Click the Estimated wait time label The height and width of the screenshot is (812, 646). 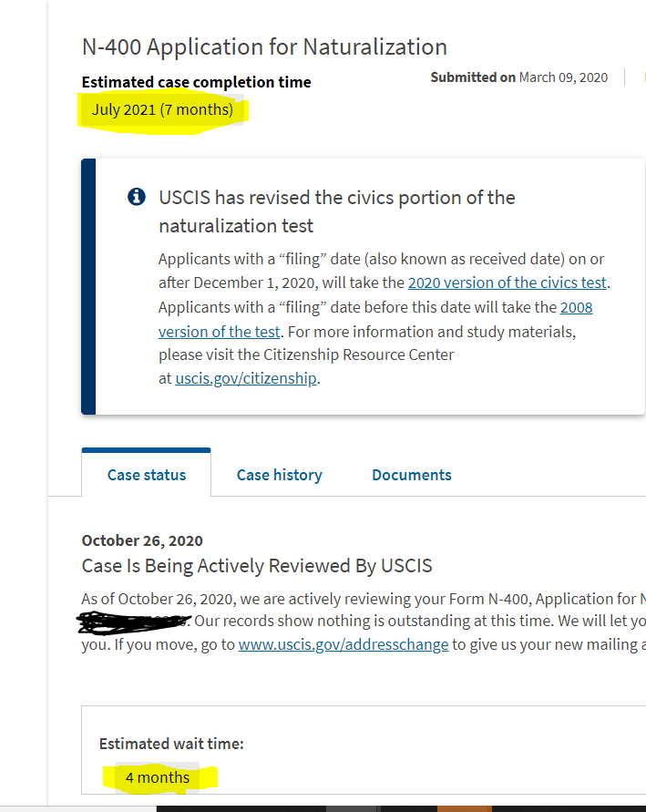[x=171, y=745]
